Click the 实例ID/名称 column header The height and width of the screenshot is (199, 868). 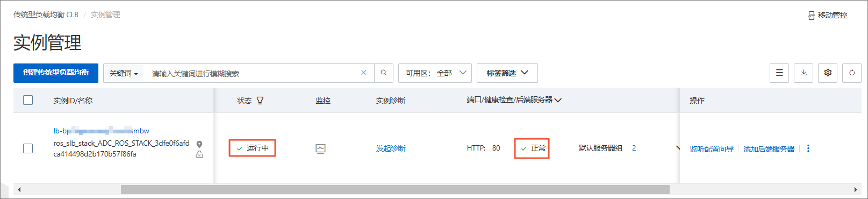click(73, 101)
